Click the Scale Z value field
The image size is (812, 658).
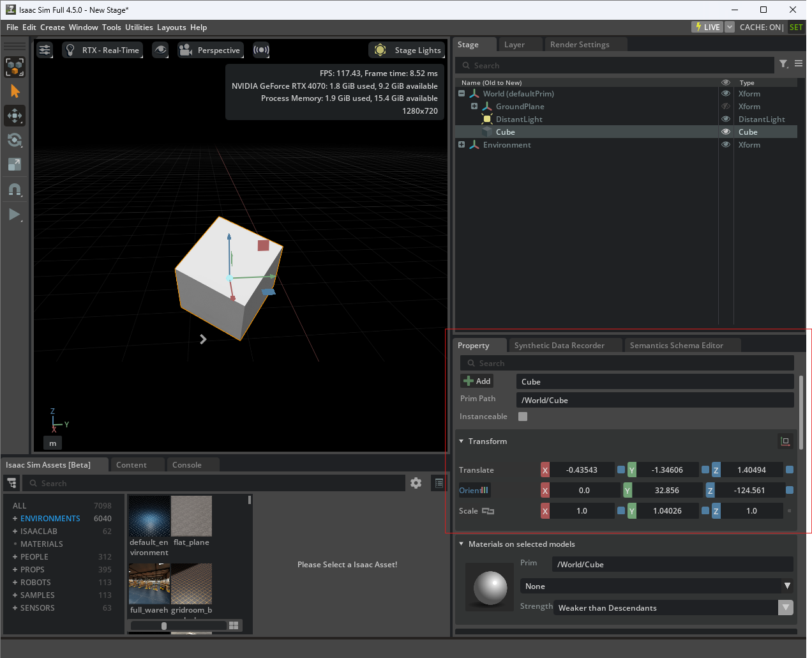(x=751, y=511)
